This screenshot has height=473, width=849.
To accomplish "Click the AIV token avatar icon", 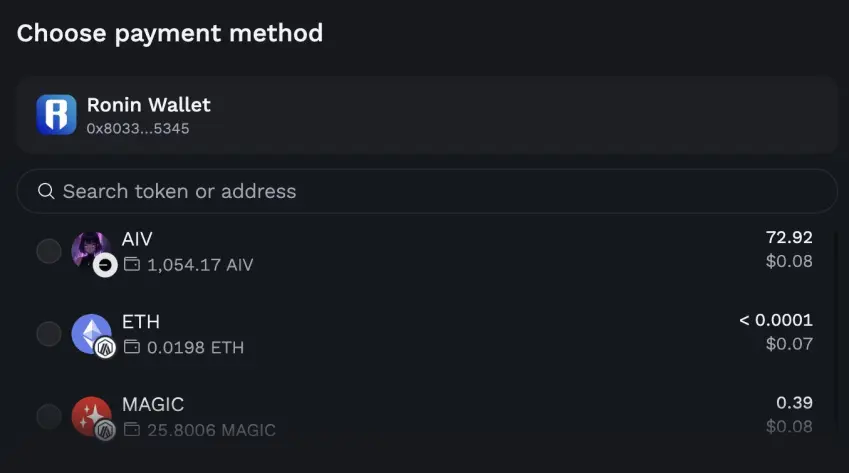I will (90, 251).
